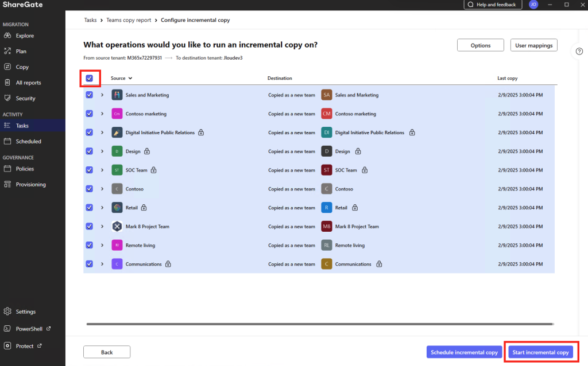The image size is (588, 366).
Task: Navigate to Teams copy report breadcrumb
Action: click(129, 20)
